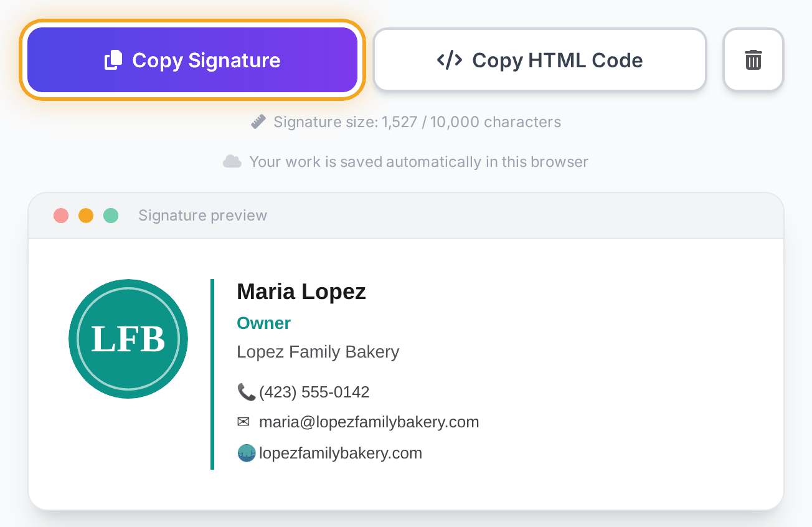Click the Signature preview header label
812x527 pixels.
tap(203, 216)
